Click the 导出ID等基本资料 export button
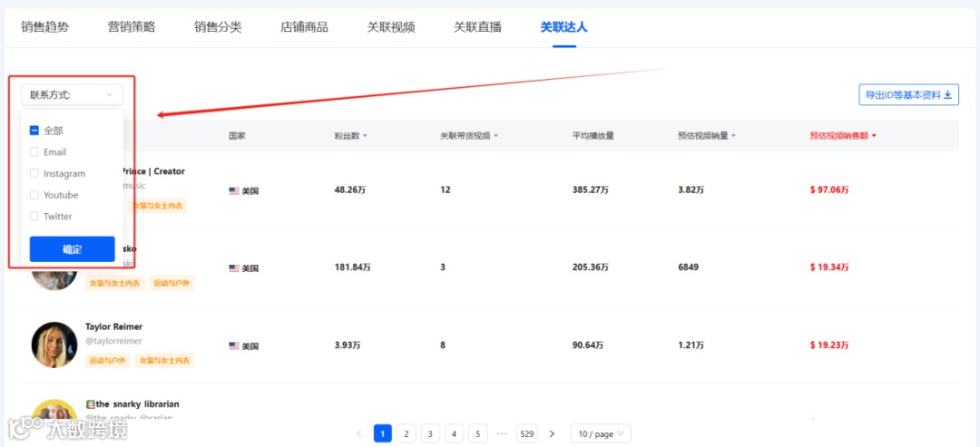This screenshot has height=447, width=980. [908, 95]
